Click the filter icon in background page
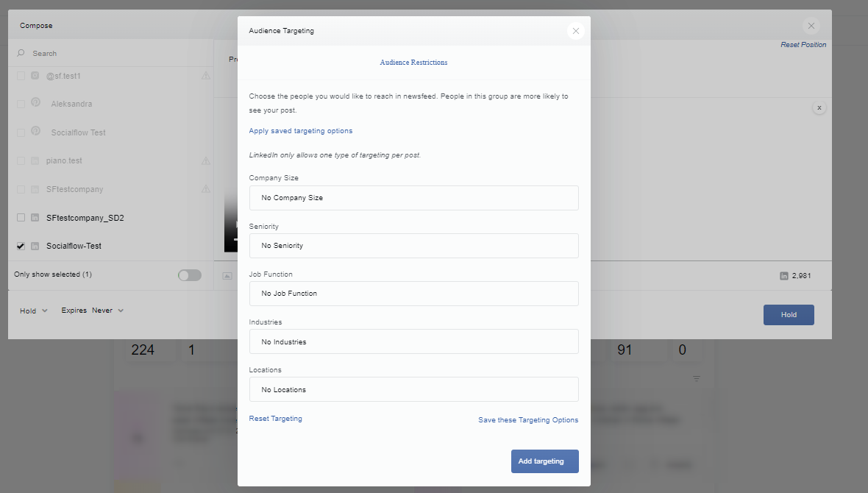 (x=697, y=378)
